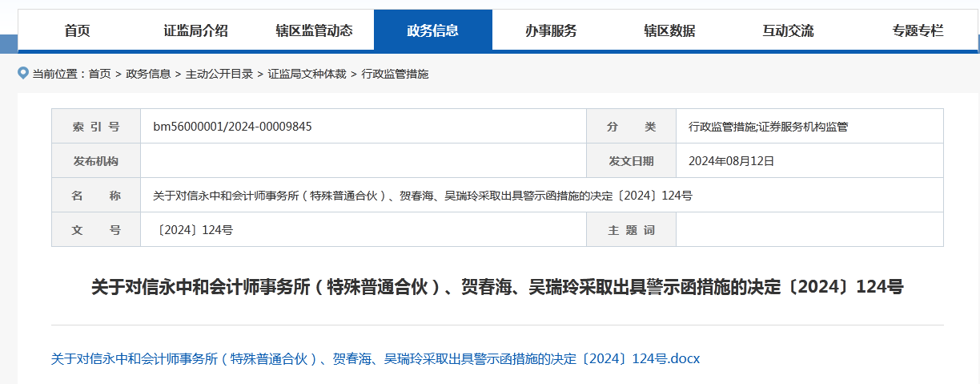This screenshot has width=980, height=384.
Task: Click the 名称 label cell
Action: pyautogui.click(x=96, y=196)
